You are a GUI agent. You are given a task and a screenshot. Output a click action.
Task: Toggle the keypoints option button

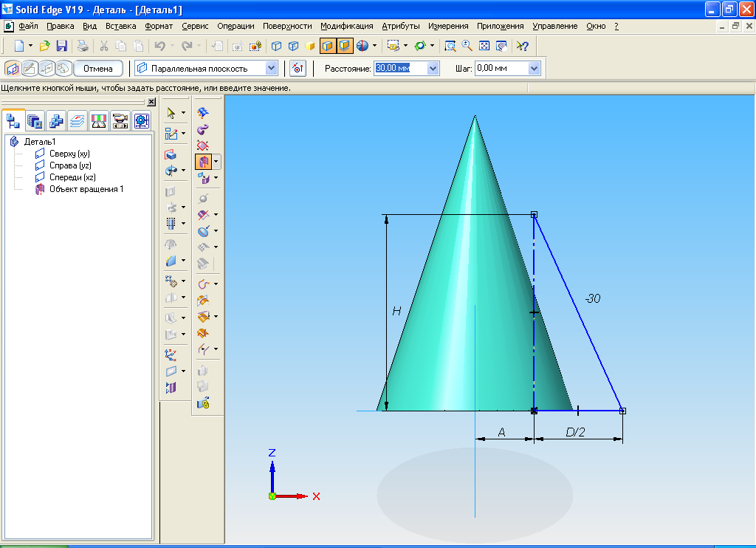pyautogui.click(x=298, y=69)
